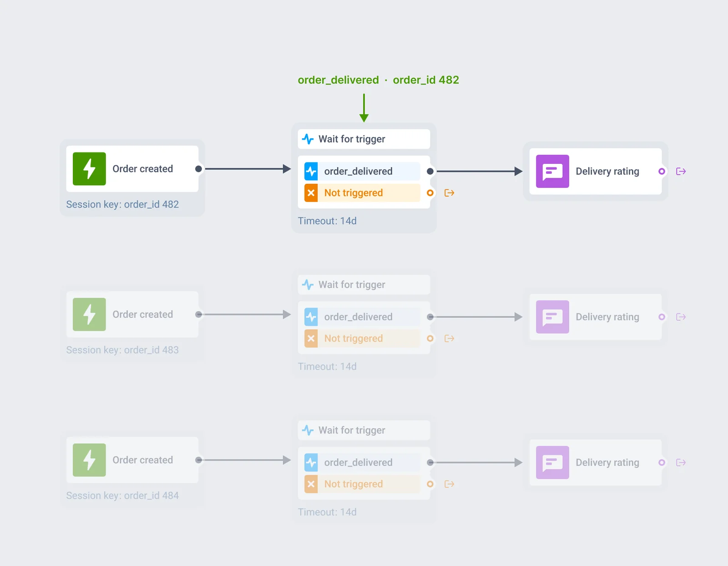Click orange X icon beside top Not triggered
The width and height of the screenshot is (728, 566).
[x=311, y=193]
